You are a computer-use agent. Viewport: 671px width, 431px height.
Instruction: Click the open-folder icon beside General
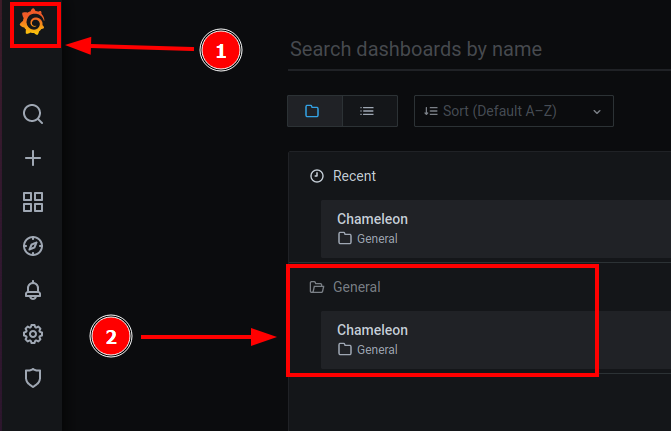tap(317, 287)
